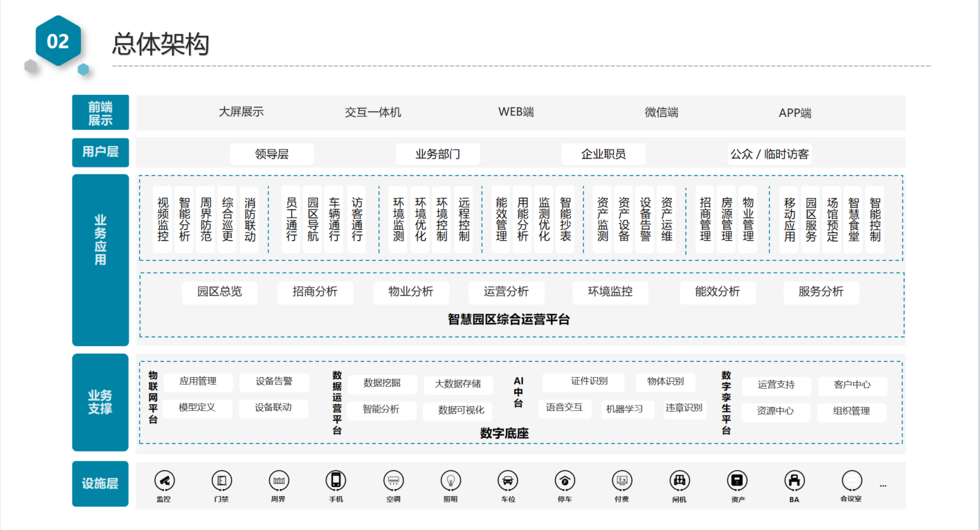Select the 业务应用 layer label
980x530 pixels.
coord(100,260)
